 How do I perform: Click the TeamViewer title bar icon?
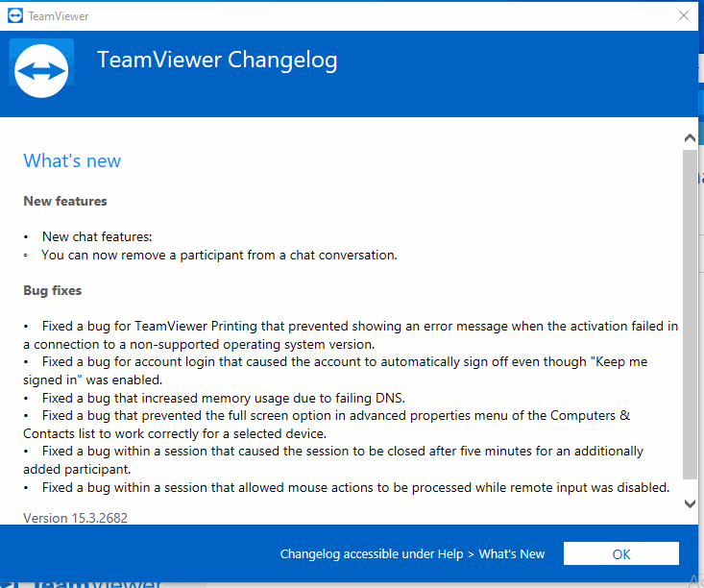tap(15, 15)
